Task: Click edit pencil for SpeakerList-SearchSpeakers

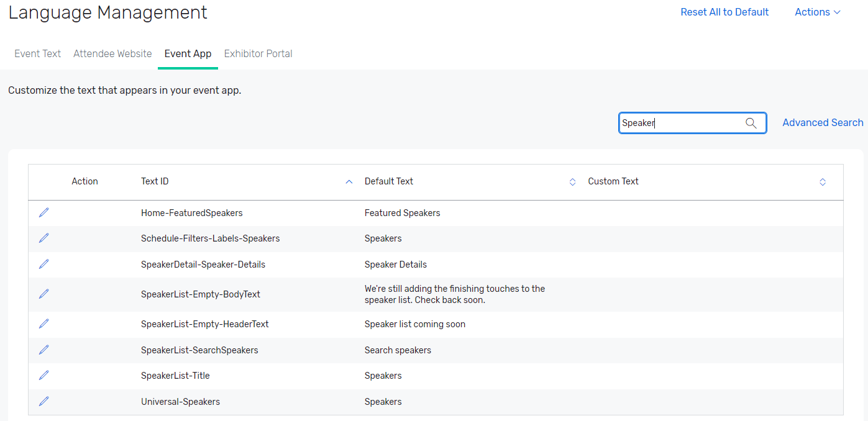Action: pos(43,350)
